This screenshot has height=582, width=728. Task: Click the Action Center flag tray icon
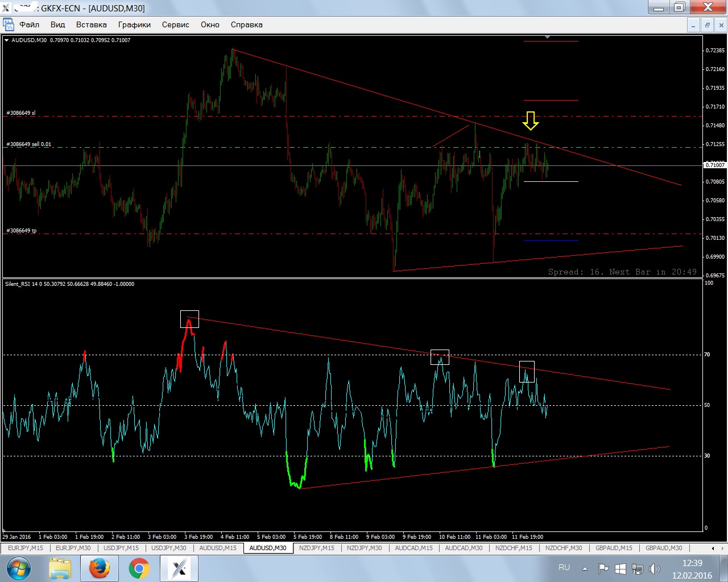pos(603,568)
